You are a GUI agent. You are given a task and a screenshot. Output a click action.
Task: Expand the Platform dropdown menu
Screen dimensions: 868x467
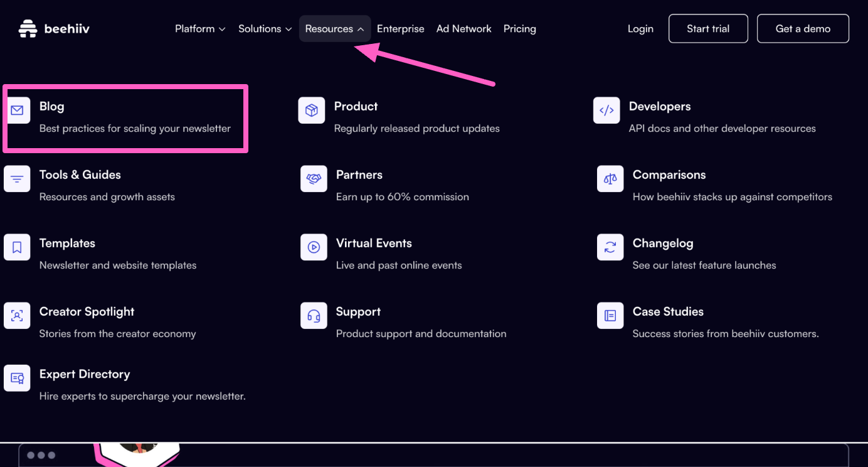(x=200, y=29)
